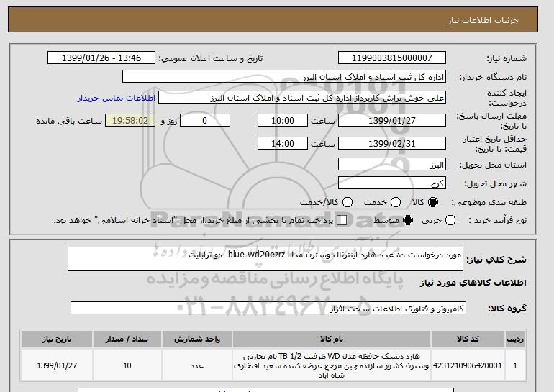The height and width of the screenshot is (392, 554).
Task: Click the واحد شمارش column header
Action: 197,339
